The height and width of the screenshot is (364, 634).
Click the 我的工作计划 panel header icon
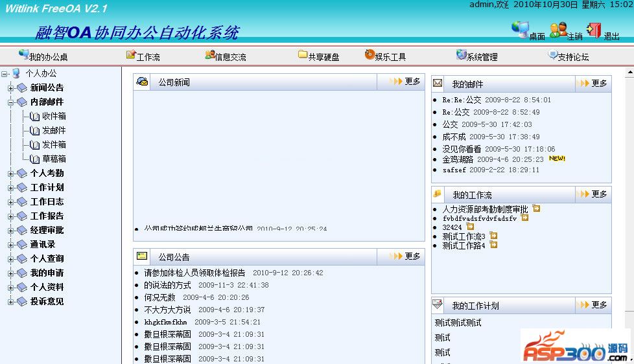pyautogui.click(x=438, y=304)
